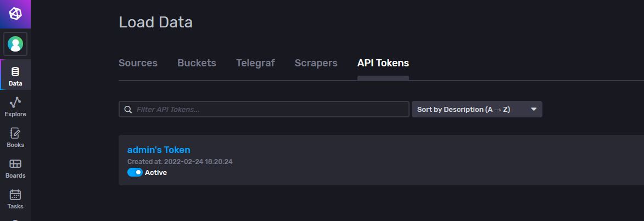Screen dimensions: 644x221
Task: Click the token's Created at timestamp
Action: [180, 162]
